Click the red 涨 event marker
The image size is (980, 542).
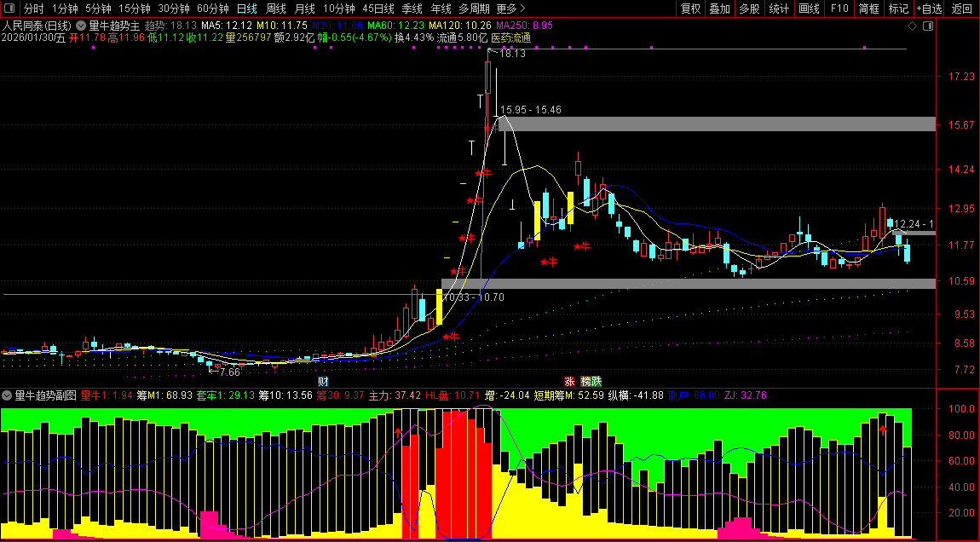point(569,381)
